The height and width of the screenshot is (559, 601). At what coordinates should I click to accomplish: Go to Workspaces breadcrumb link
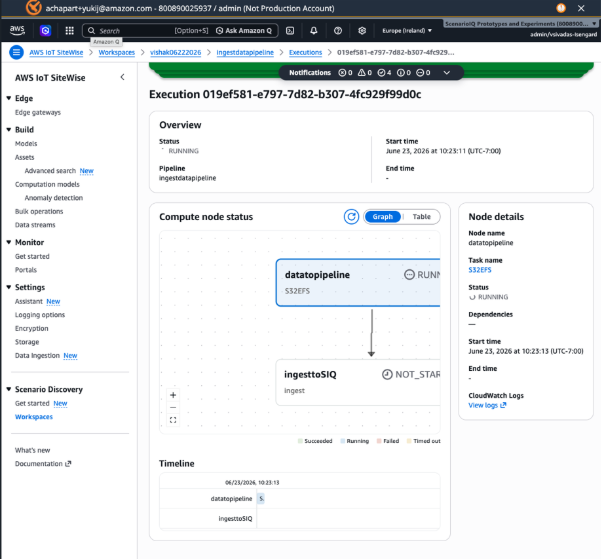point(117,53)
